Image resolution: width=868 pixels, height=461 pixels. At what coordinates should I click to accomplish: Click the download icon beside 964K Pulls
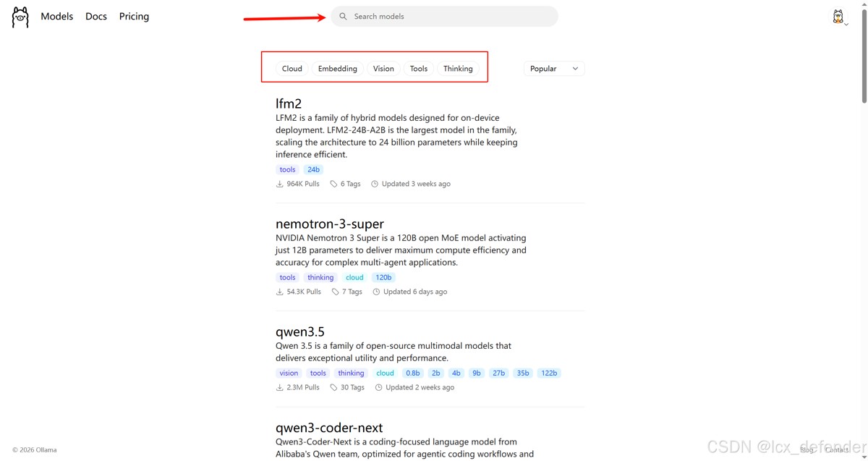coord(279,184)
